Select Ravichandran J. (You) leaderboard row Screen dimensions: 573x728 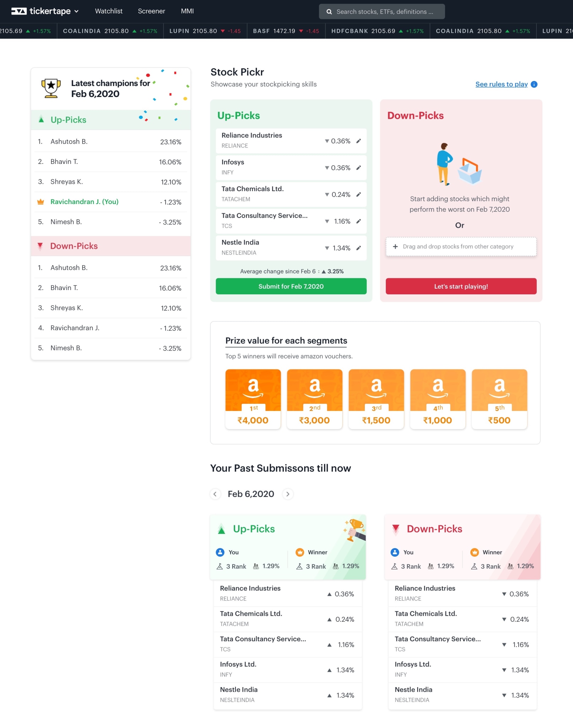click(x=110, y=202)
